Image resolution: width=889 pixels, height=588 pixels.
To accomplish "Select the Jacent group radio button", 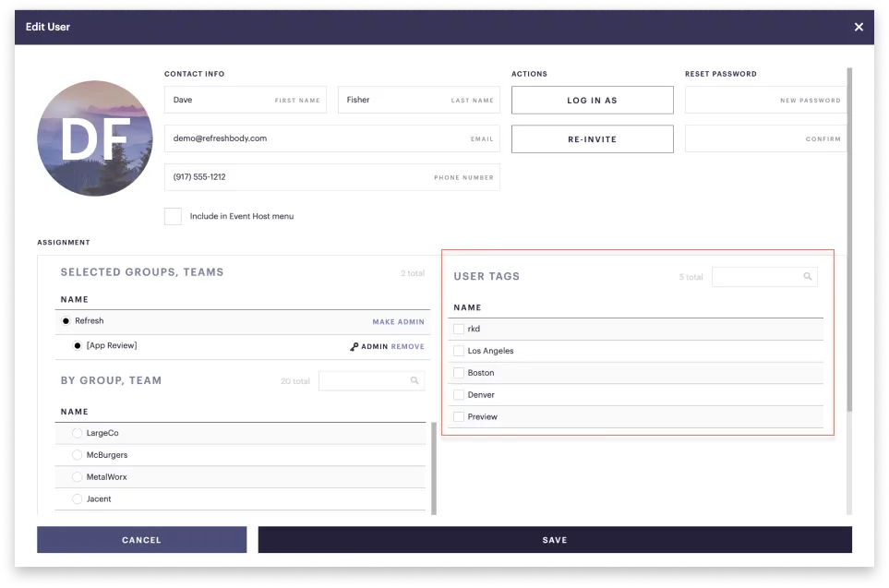I will pyautogui.click(x=78, y=499).
